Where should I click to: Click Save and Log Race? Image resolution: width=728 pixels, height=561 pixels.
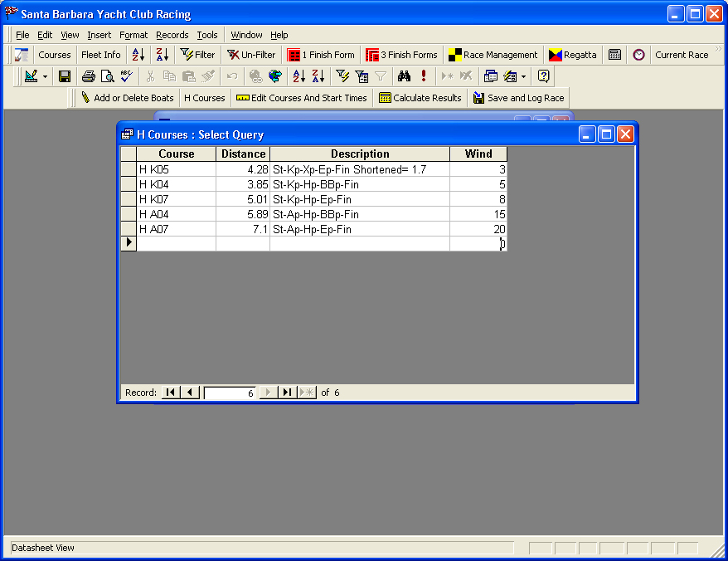pyautogui.click(x=518, y=98)
